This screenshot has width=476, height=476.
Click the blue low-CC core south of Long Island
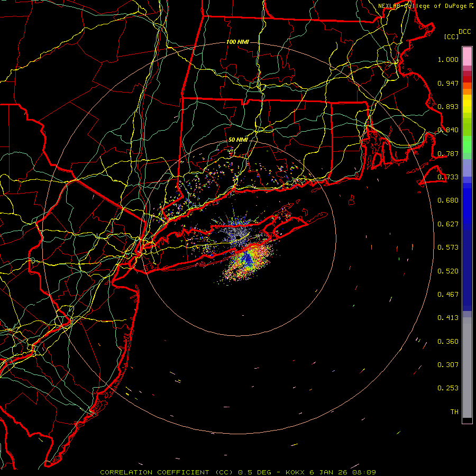pyautogui.click(x=248, y=259)
